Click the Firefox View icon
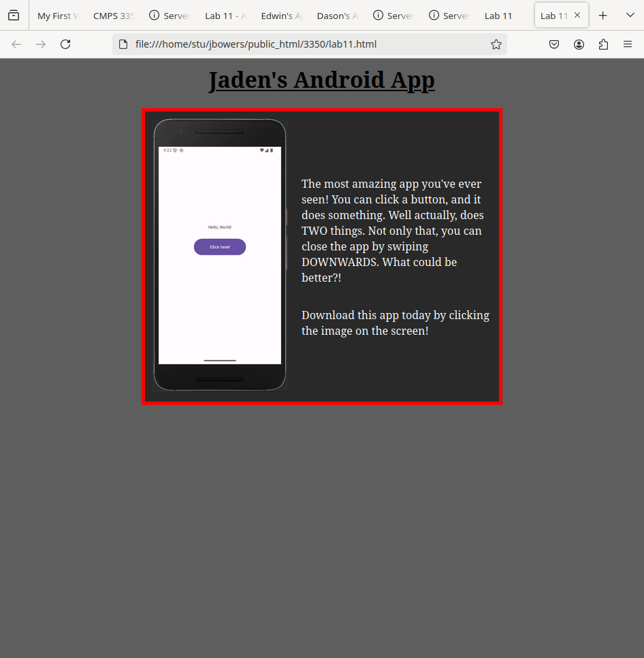The width and height of the screenshot is (644, 658). [14, 15]
